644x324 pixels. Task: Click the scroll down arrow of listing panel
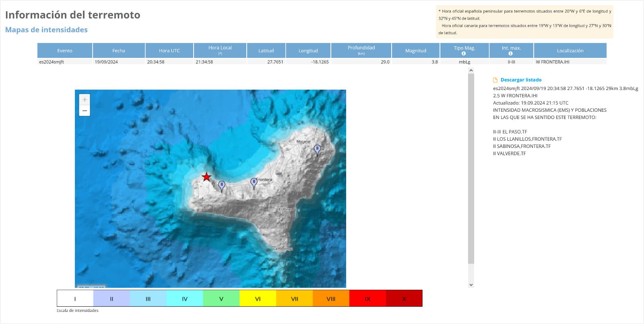tap(471, 285)
